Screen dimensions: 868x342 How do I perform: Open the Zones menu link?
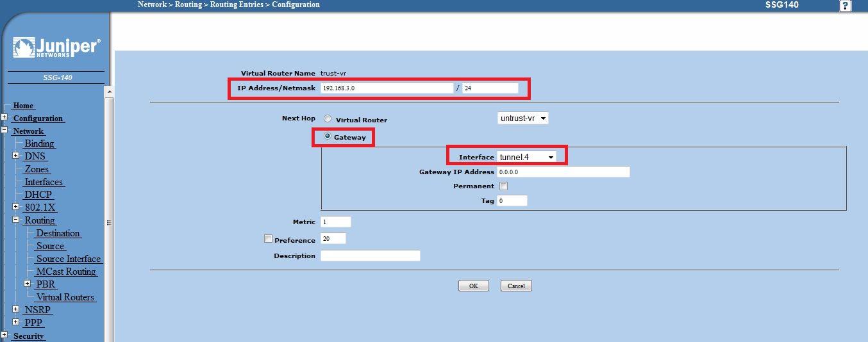click(37, 169)
